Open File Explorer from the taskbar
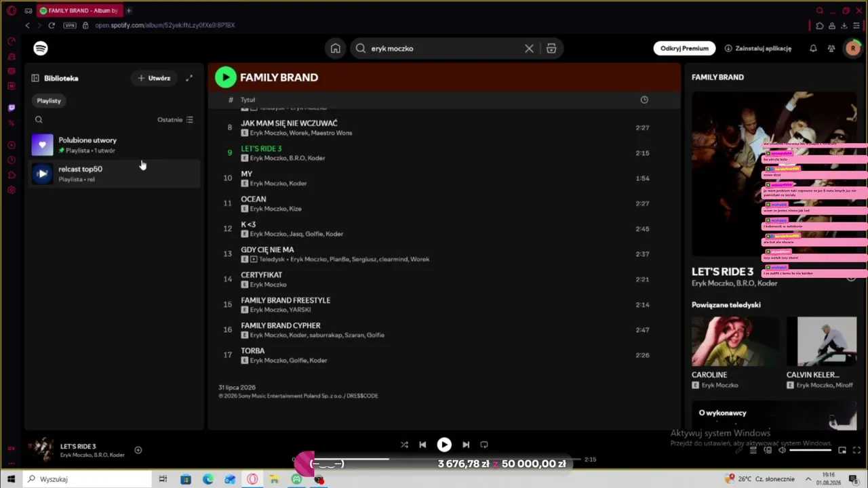The image size is (868, 488). click(275, 479)
